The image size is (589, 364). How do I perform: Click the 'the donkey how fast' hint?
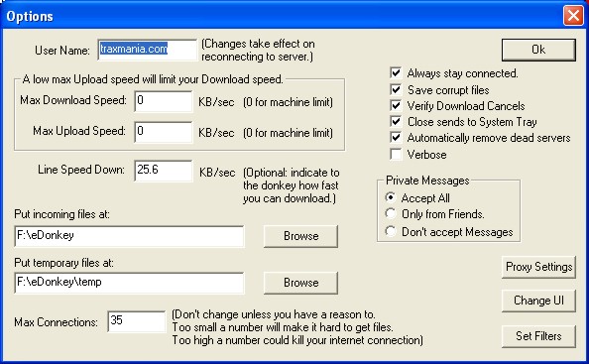pyautogui.click(x=291, y=185)
